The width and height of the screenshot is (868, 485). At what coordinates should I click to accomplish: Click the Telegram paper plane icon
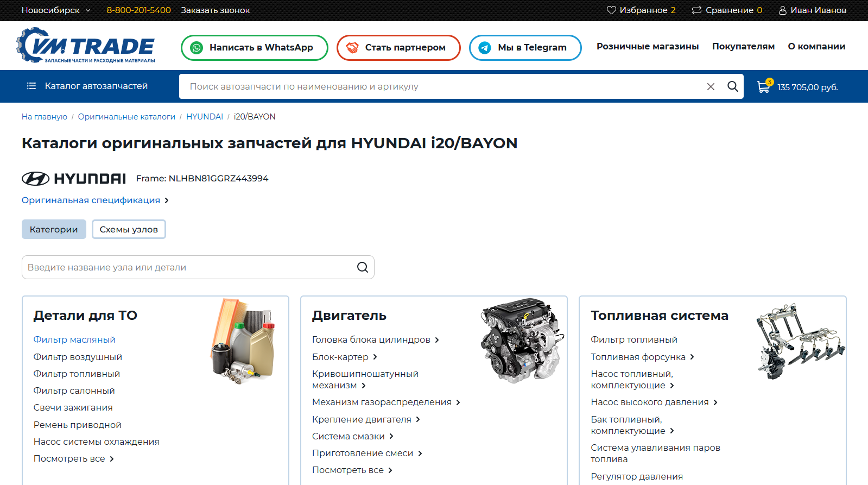(x=485, y=48)
